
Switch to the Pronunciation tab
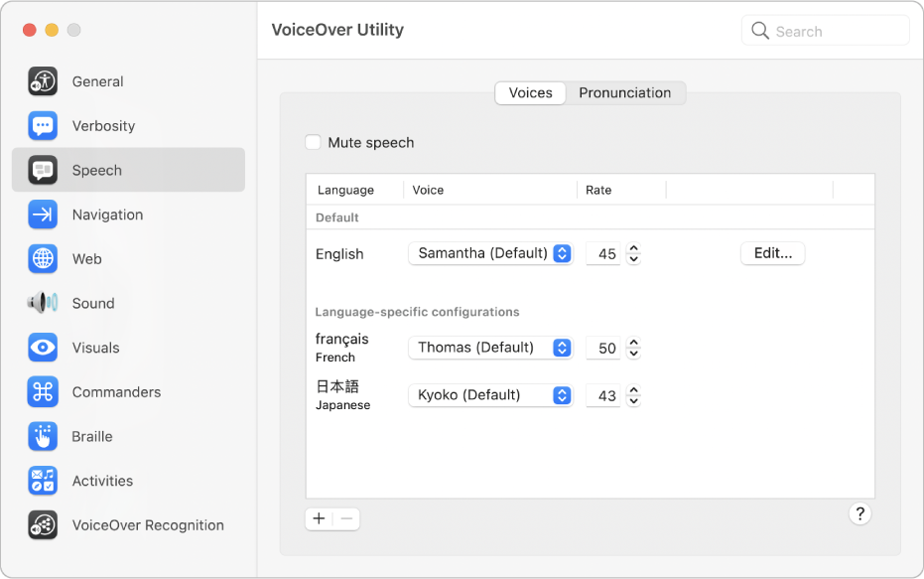[626, 92]
